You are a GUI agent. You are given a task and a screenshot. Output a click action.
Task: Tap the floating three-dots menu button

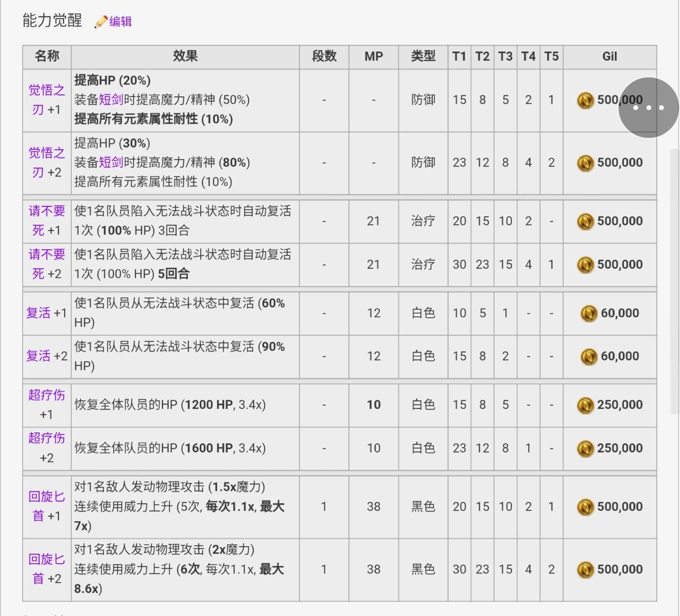[x=648, y=108]
